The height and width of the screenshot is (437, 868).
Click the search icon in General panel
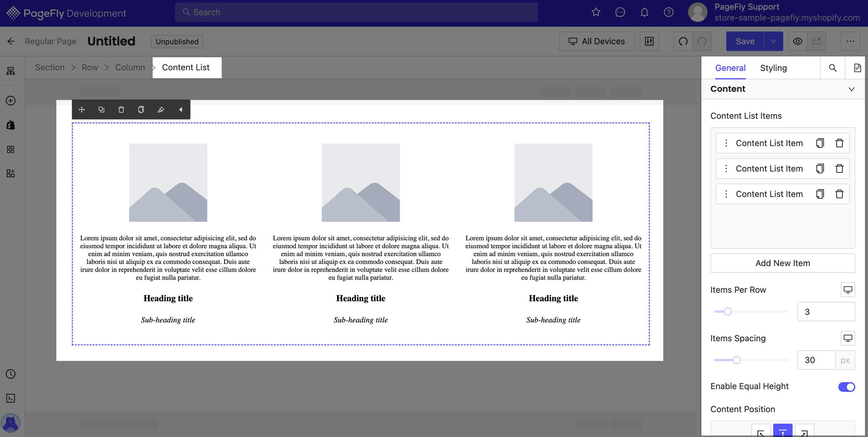(833, 68)
